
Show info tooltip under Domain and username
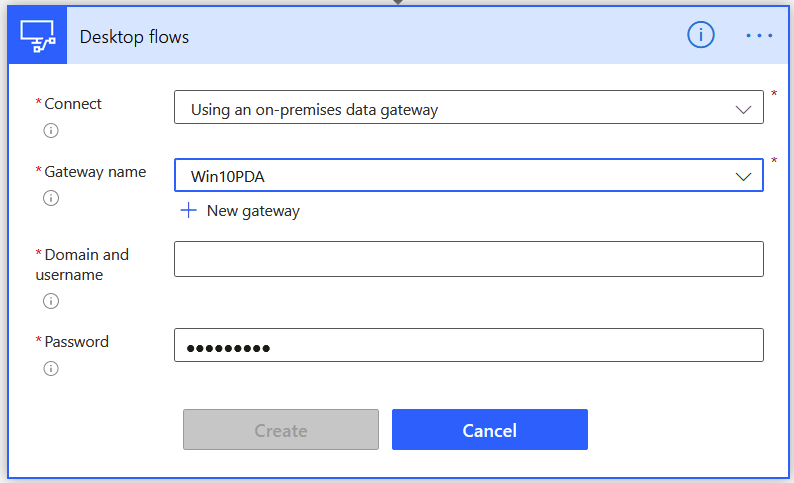[x=51, y=301]
